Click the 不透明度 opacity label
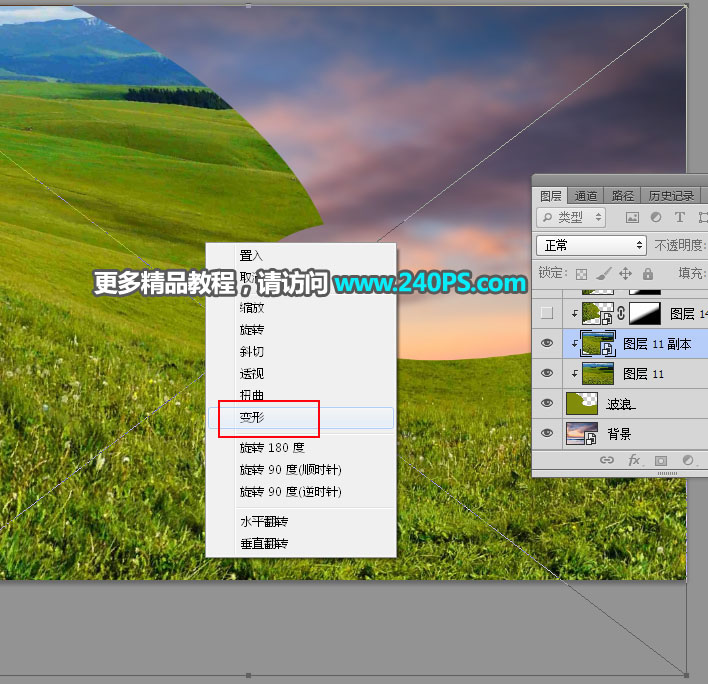 680,245
